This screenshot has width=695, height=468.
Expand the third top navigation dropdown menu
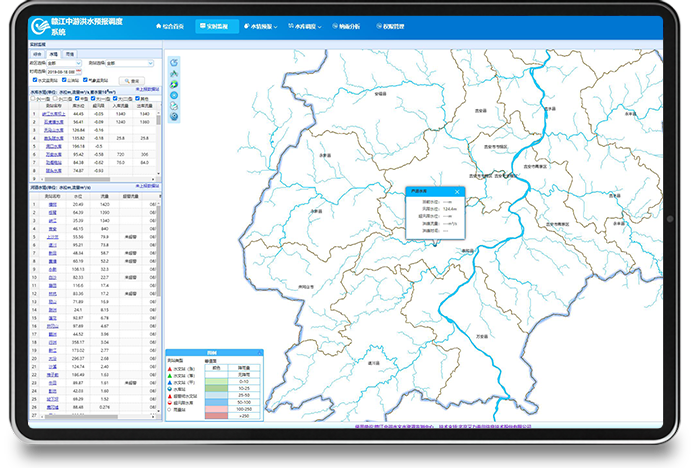pos(260,26)
